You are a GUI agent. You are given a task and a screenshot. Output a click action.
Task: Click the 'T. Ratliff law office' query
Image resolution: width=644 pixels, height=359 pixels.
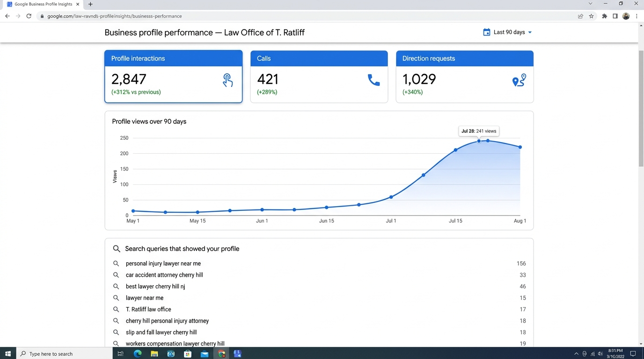[x=148, y=309]
